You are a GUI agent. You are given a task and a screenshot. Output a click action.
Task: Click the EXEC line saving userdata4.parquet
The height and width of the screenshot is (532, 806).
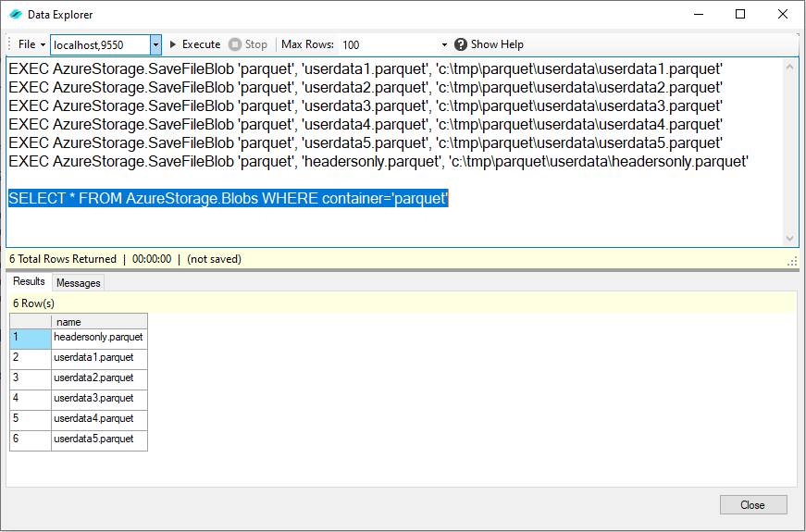point(366,124)
